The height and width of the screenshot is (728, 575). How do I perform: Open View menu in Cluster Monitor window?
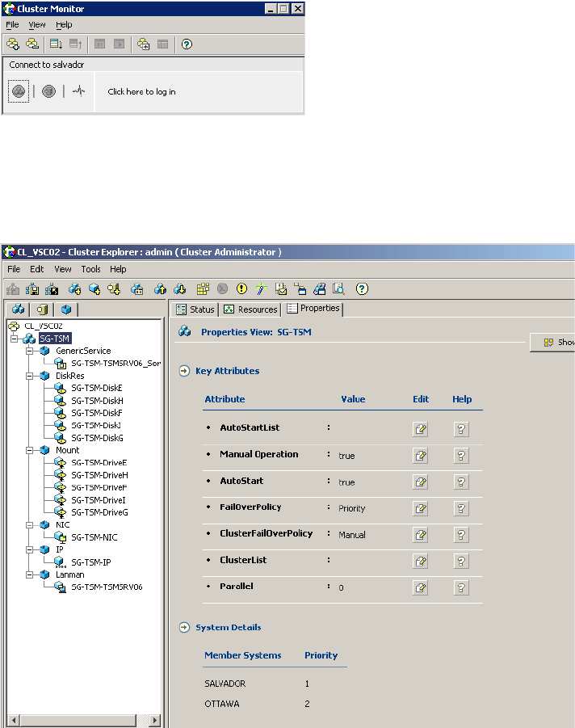pyautogui.click(x=37, y=24)
